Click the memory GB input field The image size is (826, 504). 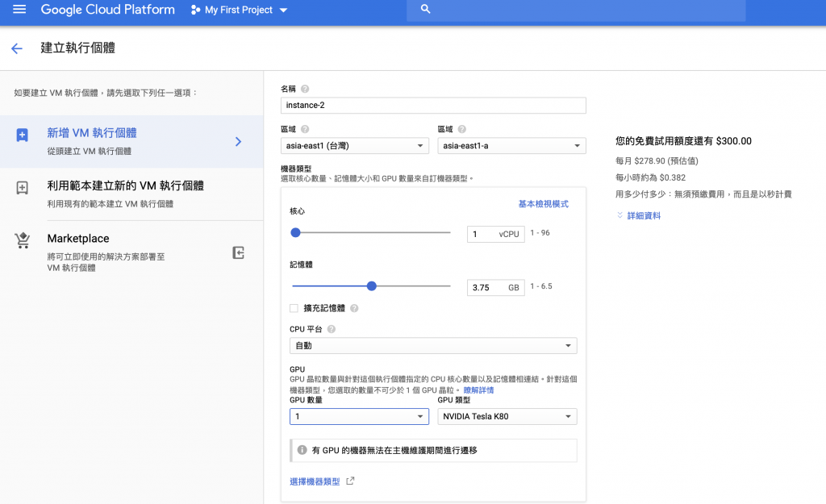496,288
